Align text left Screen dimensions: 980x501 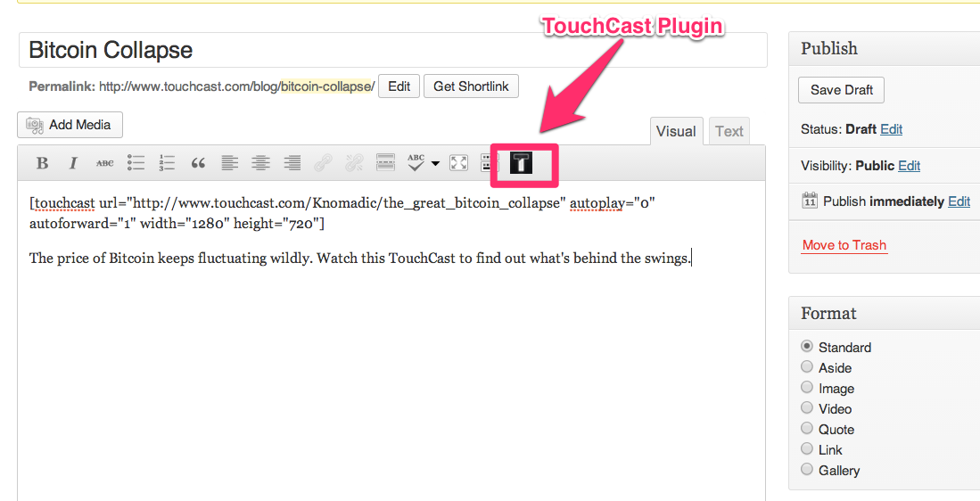click(229, 163)
